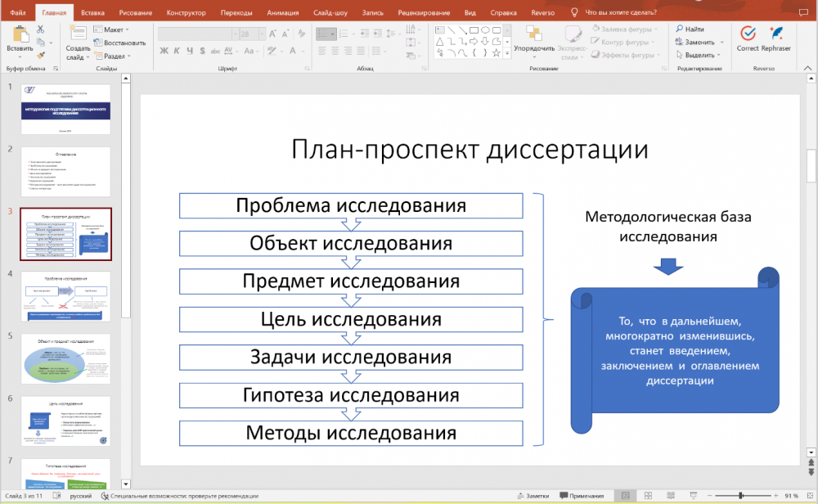Adjust the zoom slider in status bar

(741, 496)
